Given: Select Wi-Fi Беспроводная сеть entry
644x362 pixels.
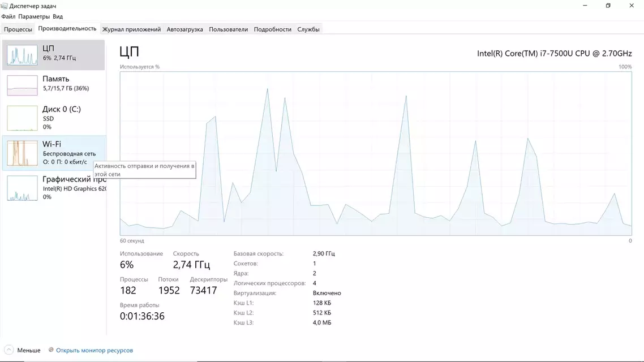Looking at the screenshot, I should coord(54,153).
